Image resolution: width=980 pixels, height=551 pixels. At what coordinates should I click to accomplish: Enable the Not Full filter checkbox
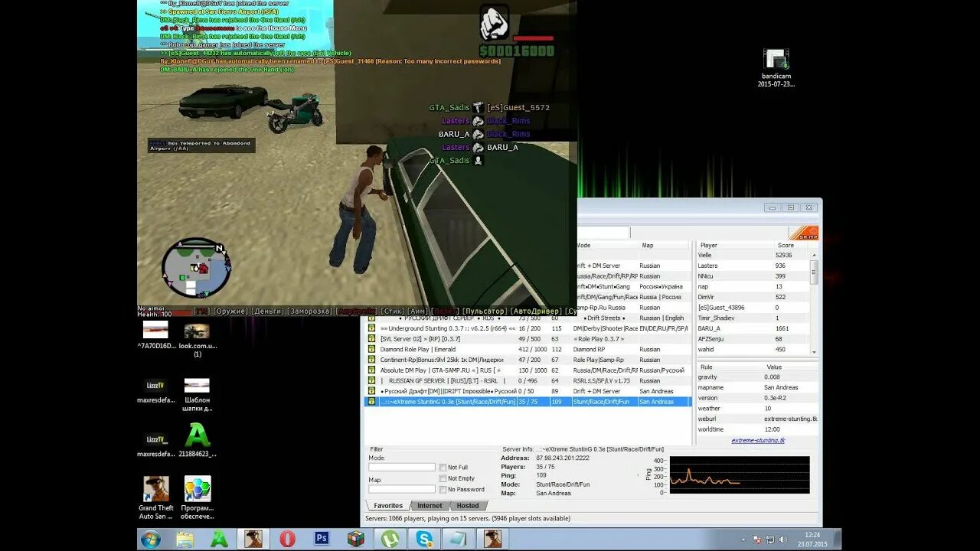pyautogui.click(x=443, y=467)
